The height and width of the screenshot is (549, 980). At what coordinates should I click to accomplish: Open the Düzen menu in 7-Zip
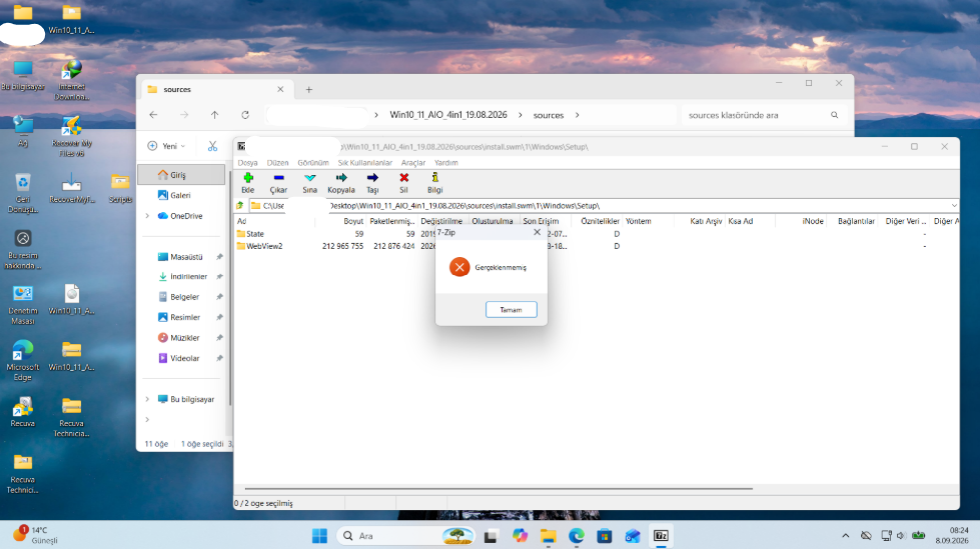[x=278, y=162]
